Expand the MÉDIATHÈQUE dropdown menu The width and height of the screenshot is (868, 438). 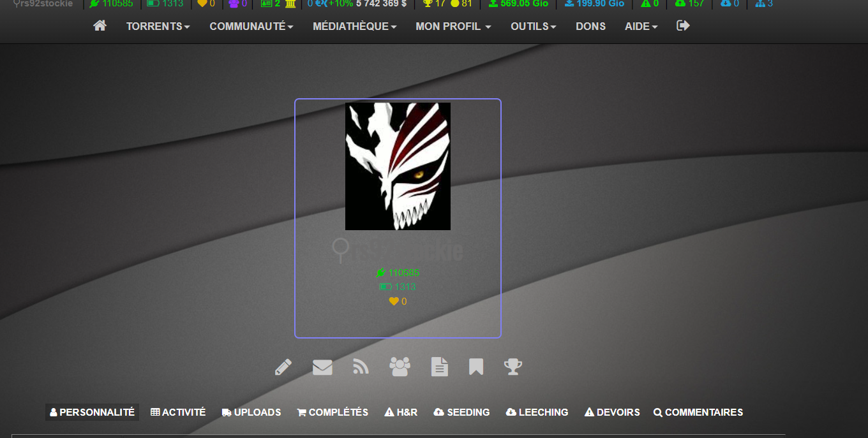point(355,26)
